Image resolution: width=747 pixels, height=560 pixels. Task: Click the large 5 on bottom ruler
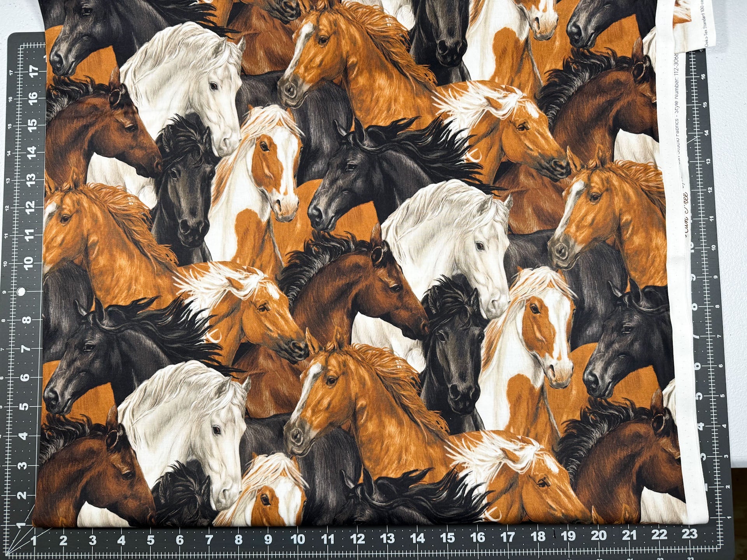151,541
